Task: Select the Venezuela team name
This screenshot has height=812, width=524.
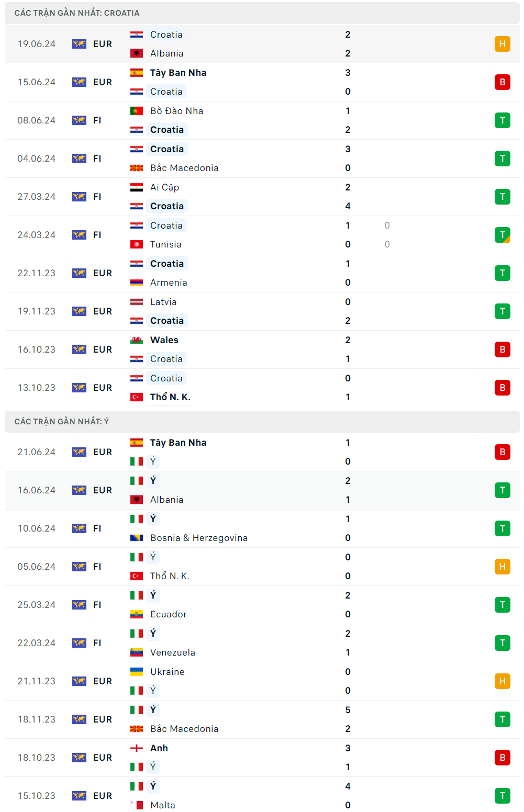Action: click(172, 652)
